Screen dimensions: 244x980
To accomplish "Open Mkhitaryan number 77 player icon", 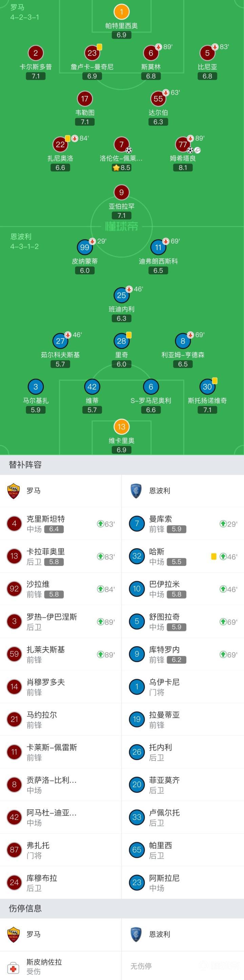I will tap(183, 145).
